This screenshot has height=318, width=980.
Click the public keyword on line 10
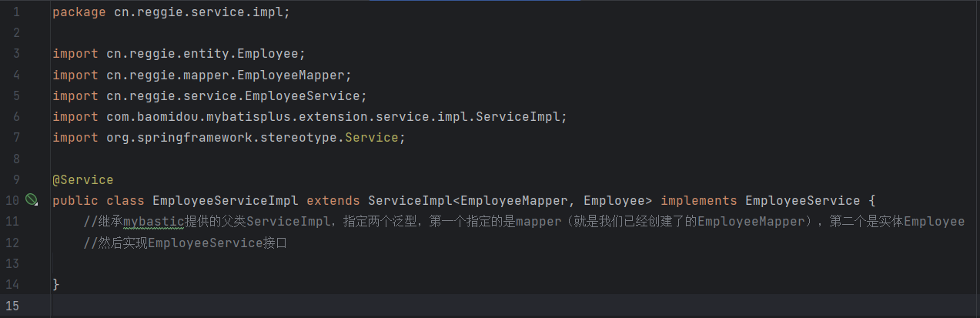pyautogui.click(x=75, y=201)
